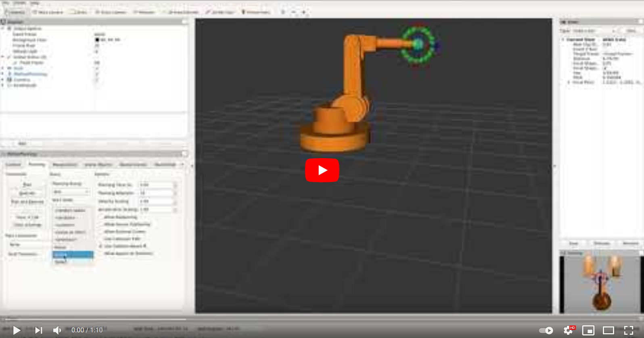Collapse the Global Options tree row
Viewport: 644px width, 338px height.
3,29
